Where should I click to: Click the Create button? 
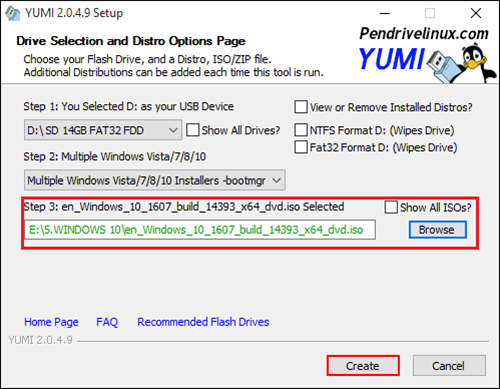click(363, 366)
